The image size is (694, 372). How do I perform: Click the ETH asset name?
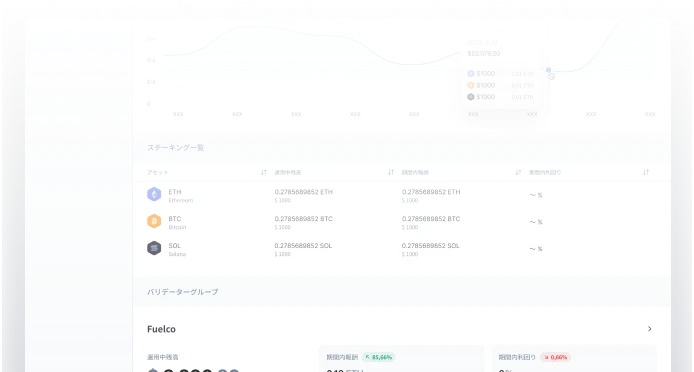pos(175,192)
